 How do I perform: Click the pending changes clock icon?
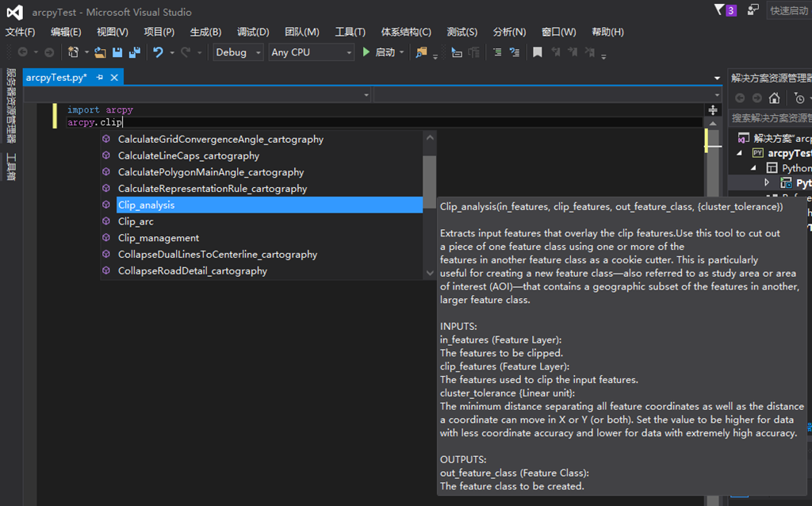[799, 98]
